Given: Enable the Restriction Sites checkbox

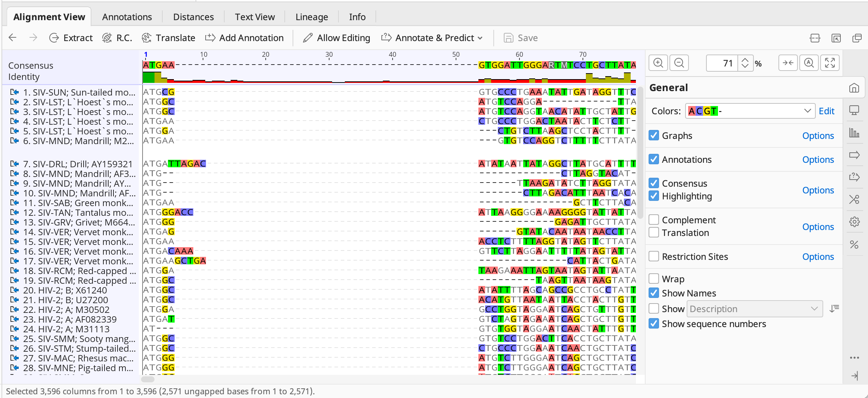Looking at the screenshot, I should pyautogui.click(x=654, y=256).
